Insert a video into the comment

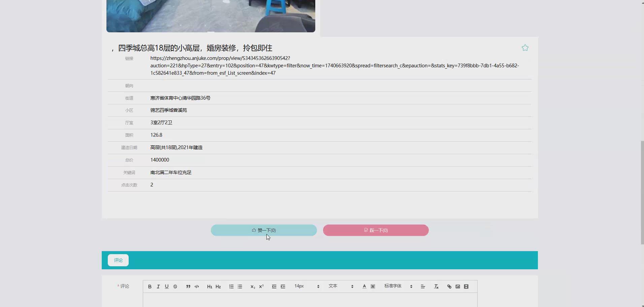tap(466, 286)
